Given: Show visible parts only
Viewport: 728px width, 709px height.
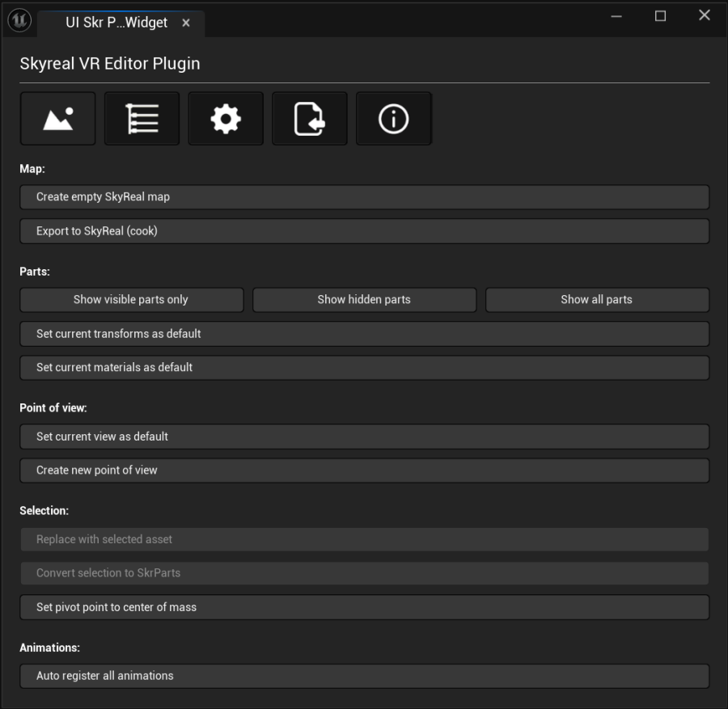Looking at the screenshot, I should [131, 300].
